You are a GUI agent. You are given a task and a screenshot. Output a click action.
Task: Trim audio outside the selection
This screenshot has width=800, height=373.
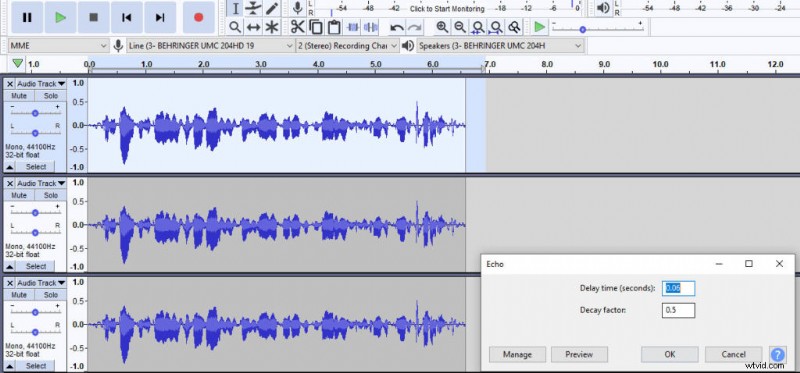tap(353, 27)
